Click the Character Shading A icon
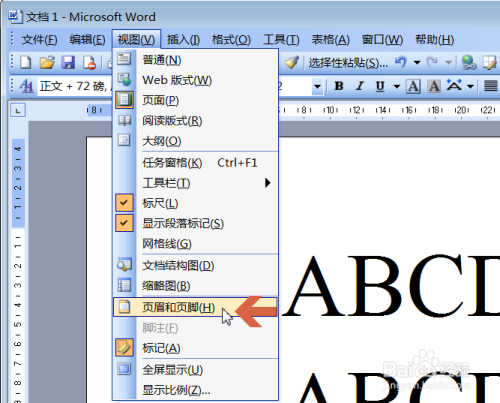The image size is (500, 403). [434, 86]
